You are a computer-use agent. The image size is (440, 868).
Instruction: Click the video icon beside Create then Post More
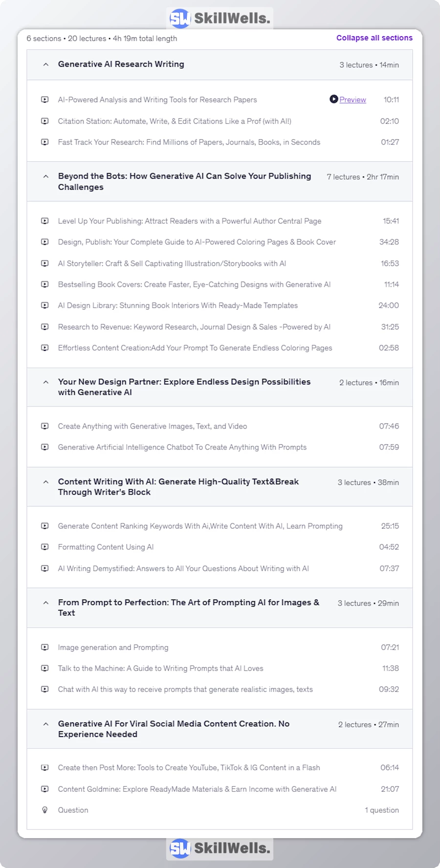45,768
